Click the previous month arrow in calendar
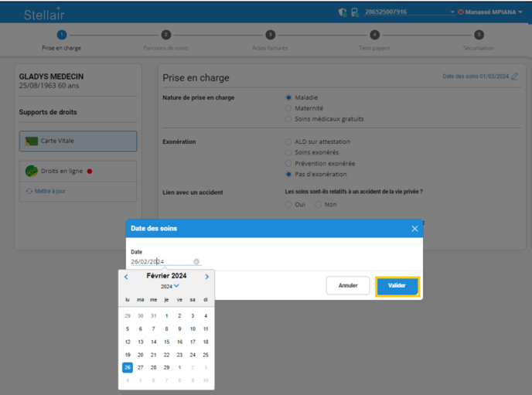 (126, 277)
